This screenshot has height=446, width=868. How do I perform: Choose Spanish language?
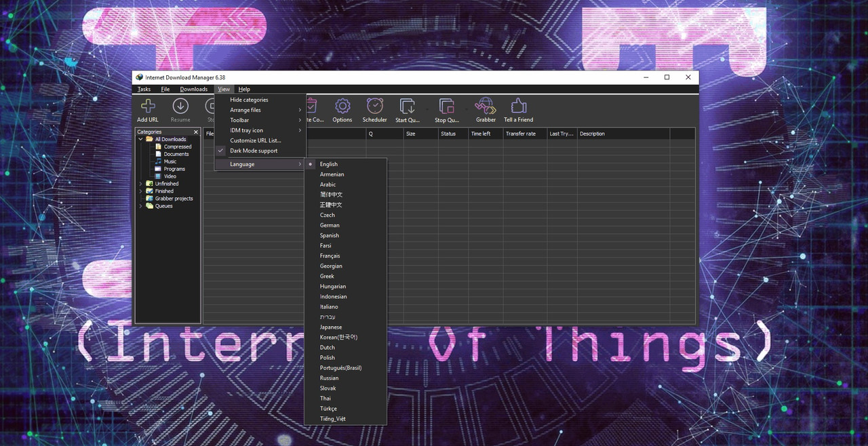pyautogui.click(x=330, y=235)
